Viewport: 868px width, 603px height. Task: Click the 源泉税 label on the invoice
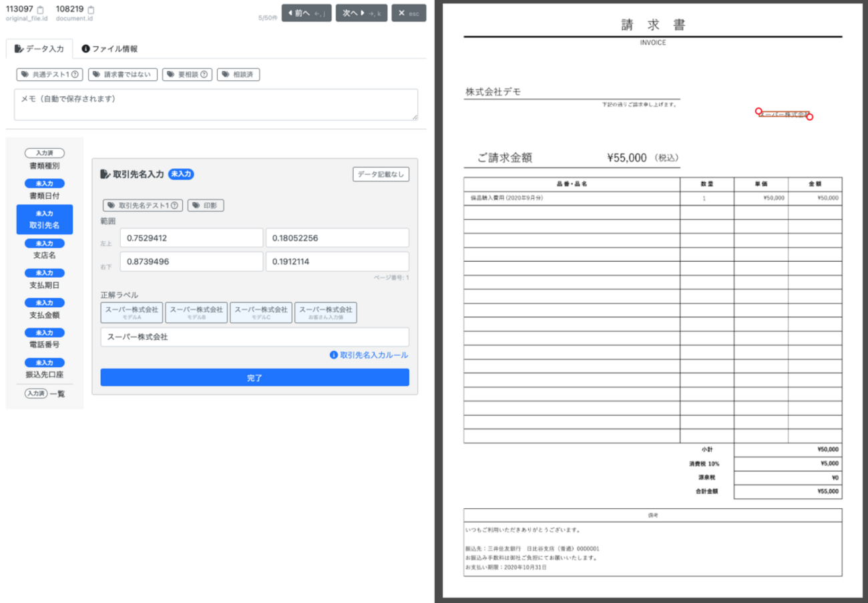coord(706,477)
